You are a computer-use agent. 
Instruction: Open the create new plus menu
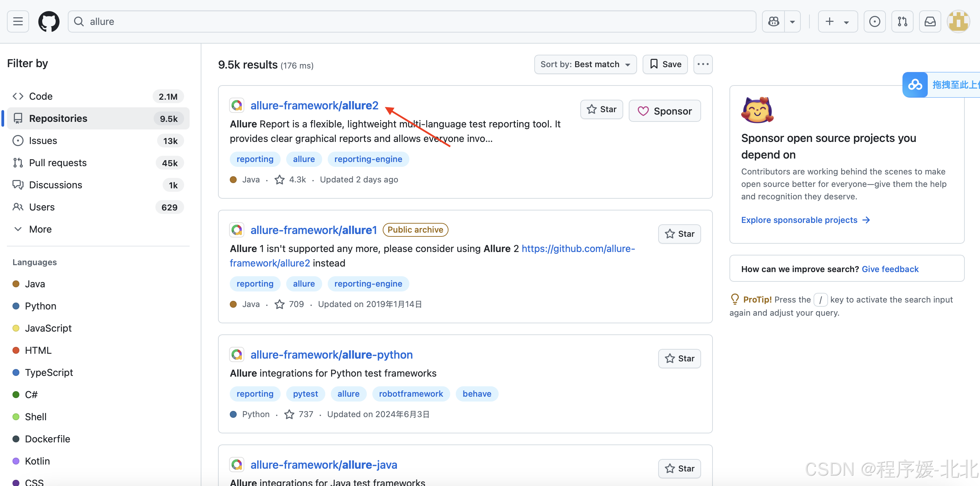coord(838,21)
